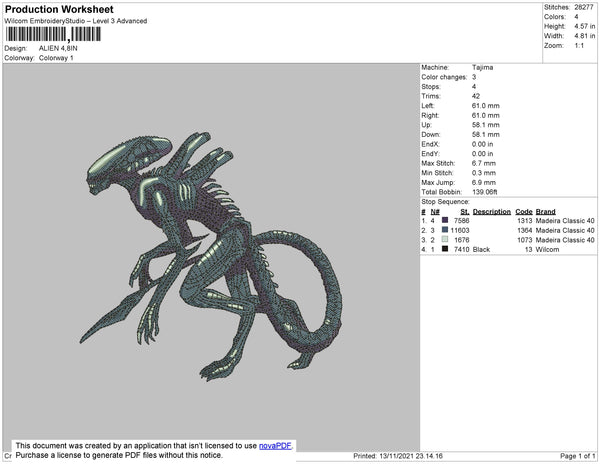Select zoom value '1:1'
Viewport: 600px width, 464px height.
coord(579,46)
